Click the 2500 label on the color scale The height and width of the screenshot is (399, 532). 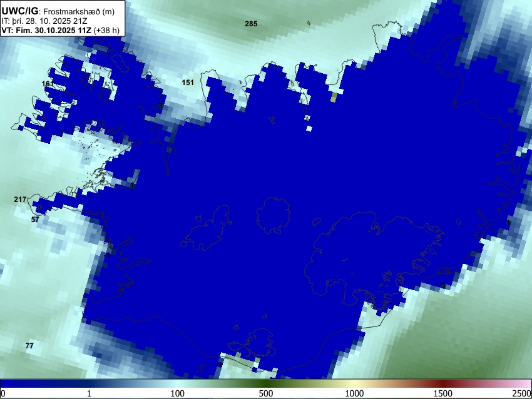[522, 393]
